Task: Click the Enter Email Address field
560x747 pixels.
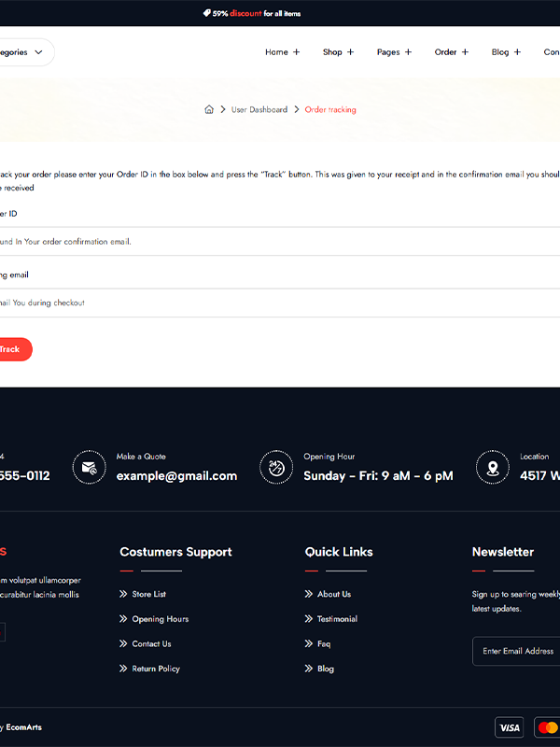Action: click(518, 651)
